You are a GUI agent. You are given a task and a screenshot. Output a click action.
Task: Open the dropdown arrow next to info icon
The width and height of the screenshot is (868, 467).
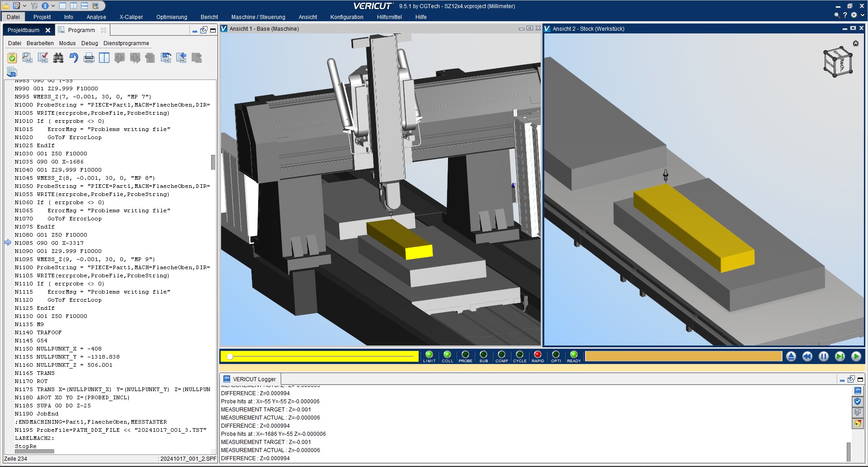pos(53,6)
